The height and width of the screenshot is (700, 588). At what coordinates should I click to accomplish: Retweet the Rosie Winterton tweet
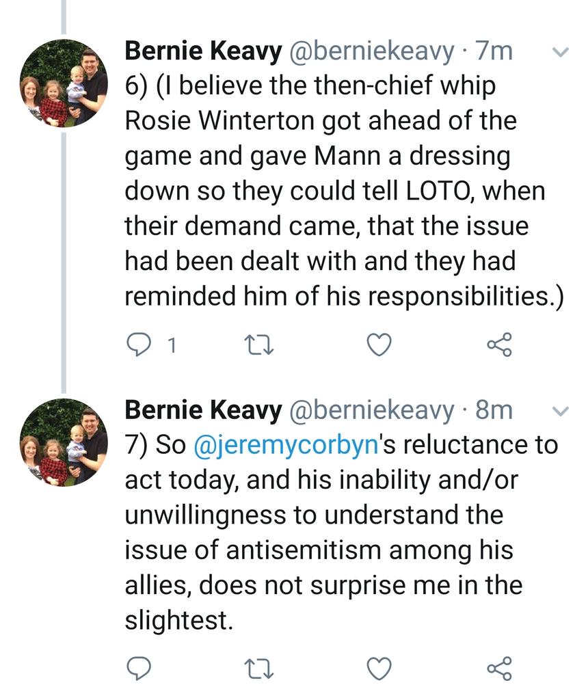(x=260, y=346)
